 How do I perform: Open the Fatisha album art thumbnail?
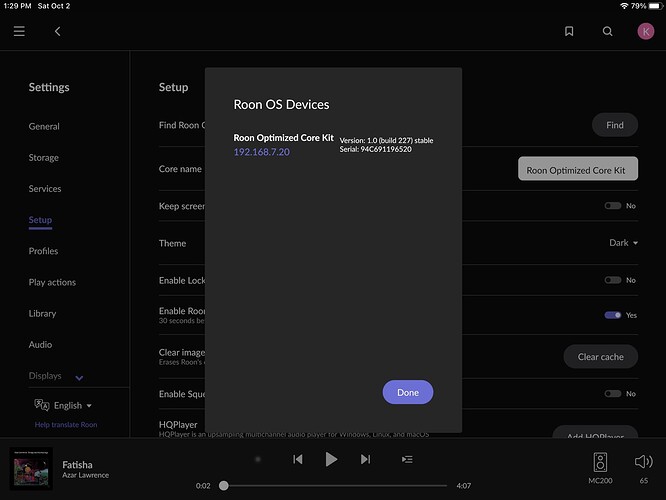(x=31, y=469)
